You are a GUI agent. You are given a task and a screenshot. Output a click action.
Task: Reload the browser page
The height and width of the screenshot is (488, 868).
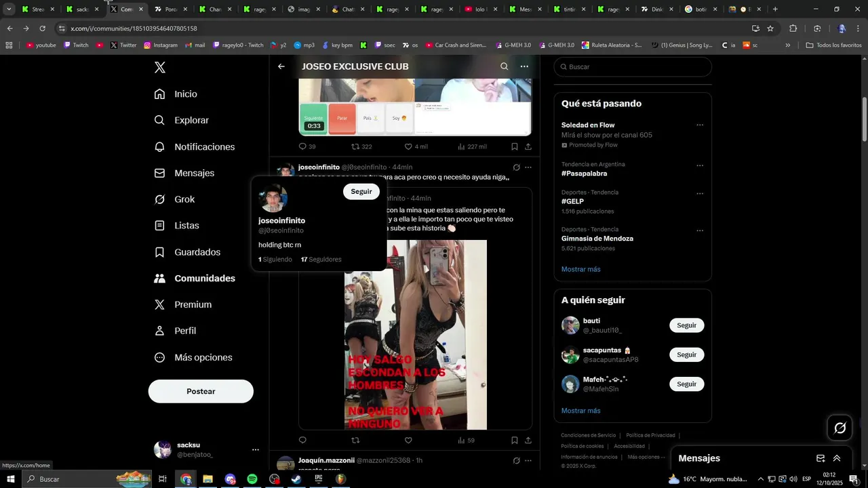[42, 28]
